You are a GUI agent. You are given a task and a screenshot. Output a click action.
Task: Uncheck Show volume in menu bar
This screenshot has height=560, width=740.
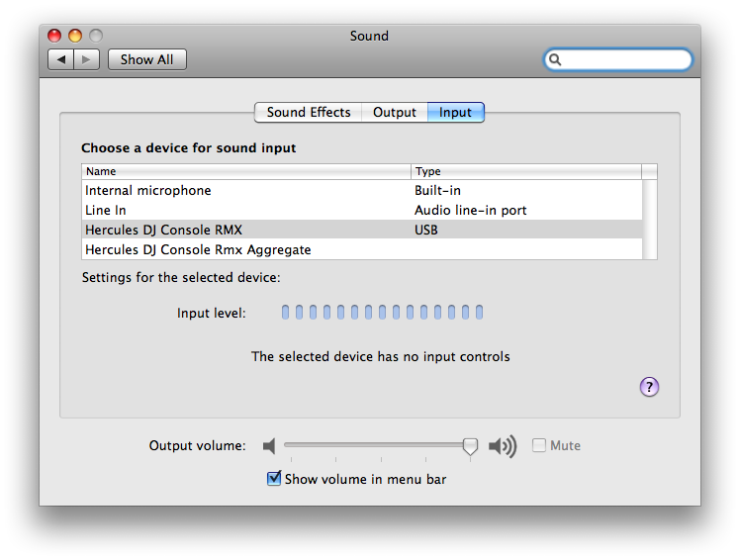[274, 478]
